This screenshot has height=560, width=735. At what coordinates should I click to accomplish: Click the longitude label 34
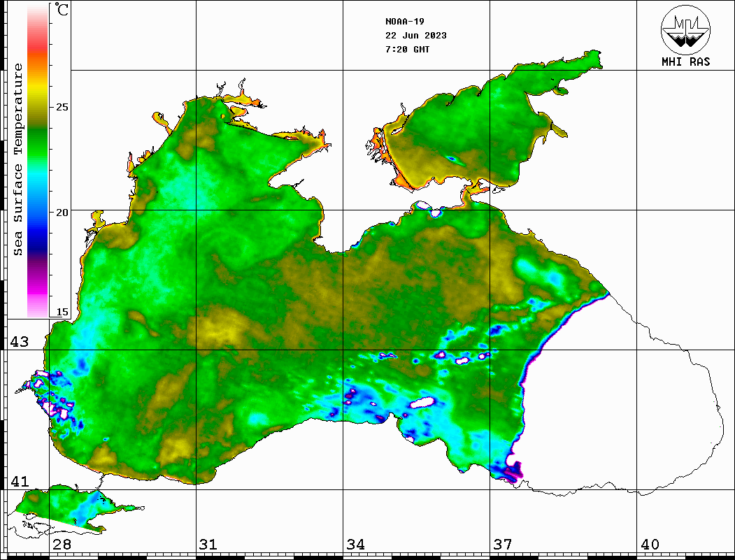point(355,545)
